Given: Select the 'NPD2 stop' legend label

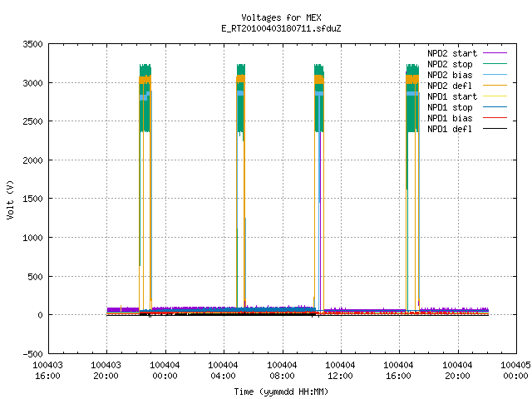Looking at the screenshot, I should [450, 64].
